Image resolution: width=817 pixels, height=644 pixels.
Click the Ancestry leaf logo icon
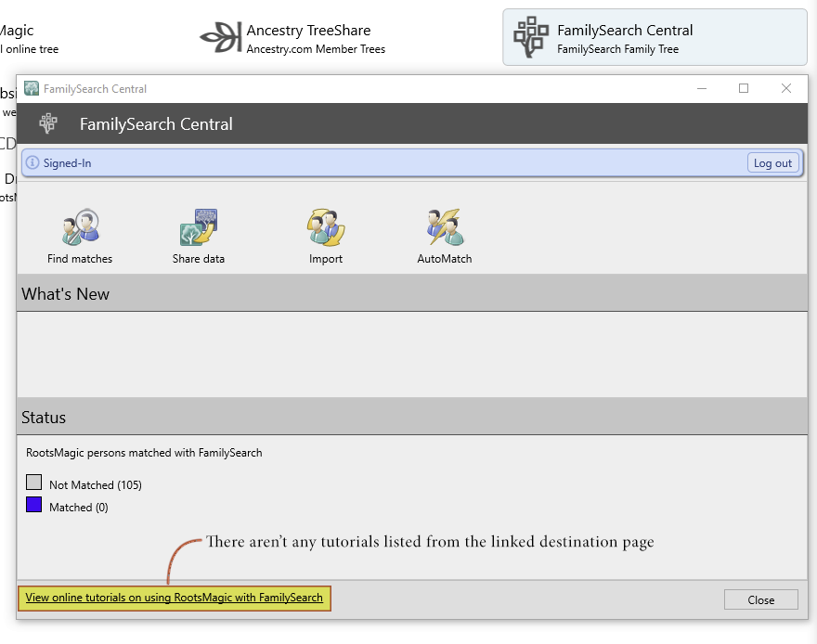coord(221,37)
